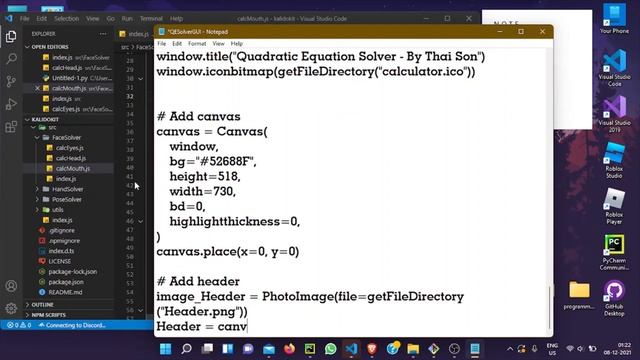
Task: Open GitHub Desktop shortcut
Action: (x=614, y=298)
